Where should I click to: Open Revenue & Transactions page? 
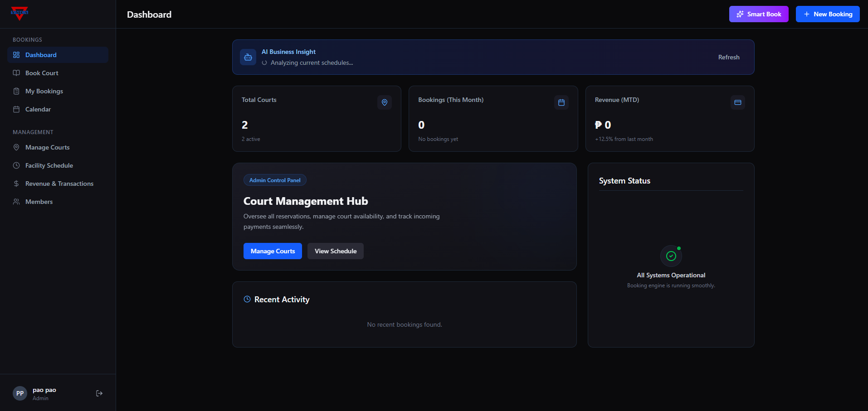[x=58, y=184]
